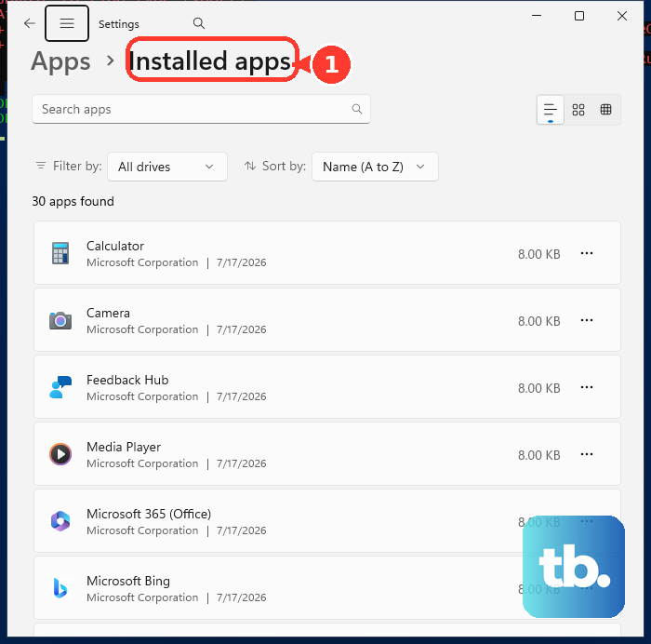The height and width of the screenshot is (644, 651).
Task: Click the Microsoft Bing app icon
Action: [60, 588]
